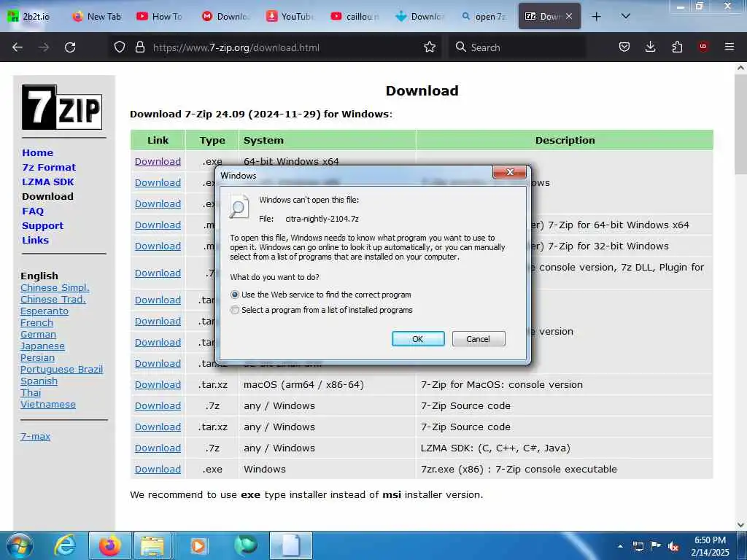Image resolution: width=747 pixels, height=560 pixels.
Task: Switch language to Esperanto
Action: [x=44, y=311]
